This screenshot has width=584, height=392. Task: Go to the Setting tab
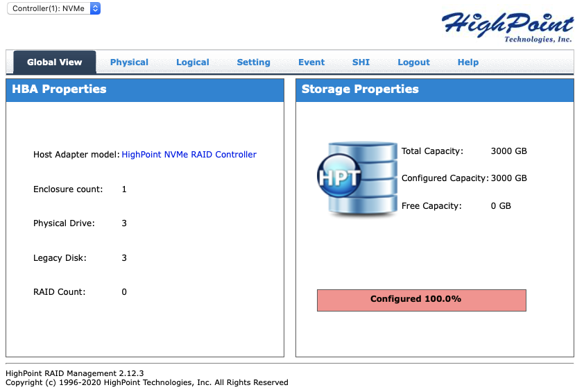click(x=254, y=62)
